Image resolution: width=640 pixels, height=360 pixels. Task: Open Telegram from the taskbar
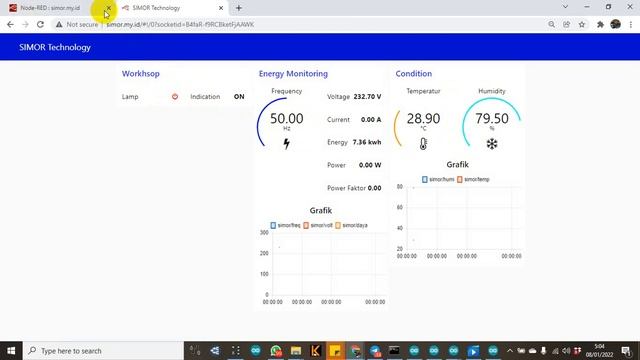[375, 351]
